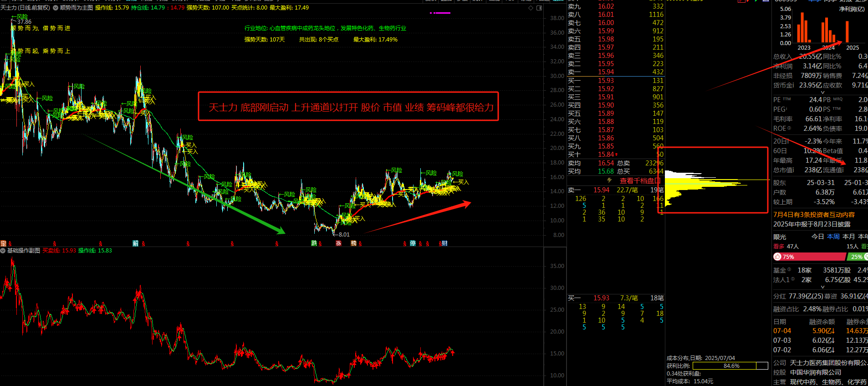Click the 07-02 margin financing row
The image size is (868, 386).
point(821,350)
